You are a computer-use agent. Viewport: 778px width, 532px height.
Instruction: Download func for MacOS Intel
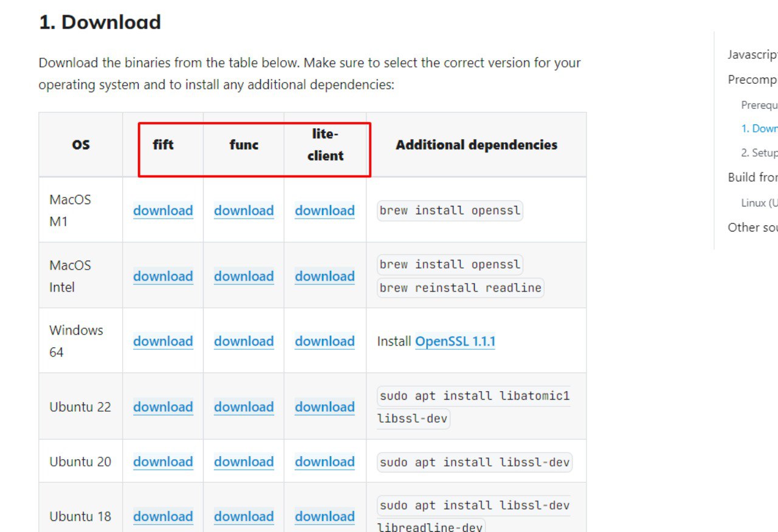244,276
